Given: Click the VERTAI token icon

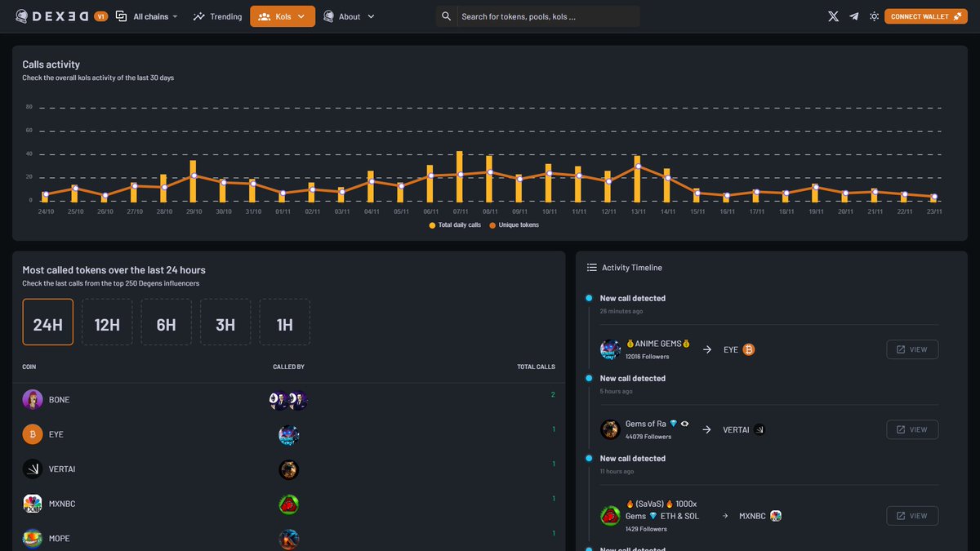Looking at the screenshot, I should 33,469.
